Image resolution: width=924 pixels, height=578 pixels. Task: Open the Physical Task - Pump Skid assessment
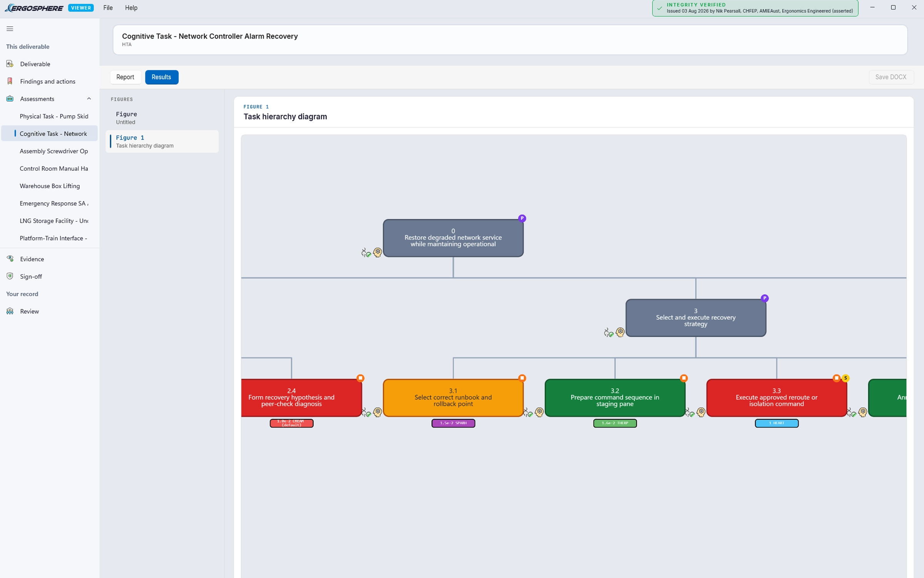point(49,116)
